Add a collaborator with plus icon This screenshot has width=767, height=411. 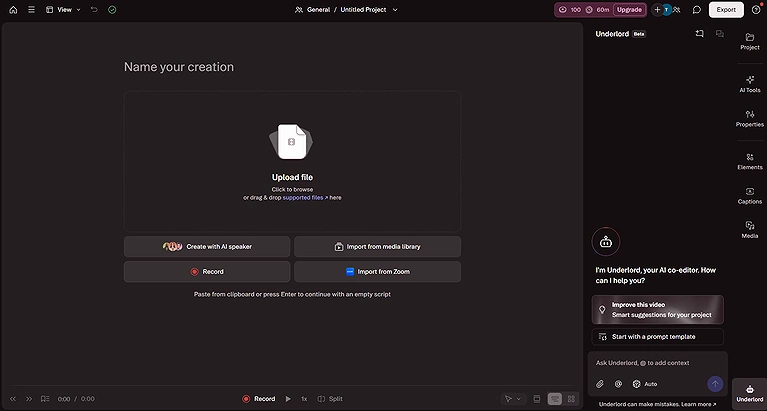[657, 10]
